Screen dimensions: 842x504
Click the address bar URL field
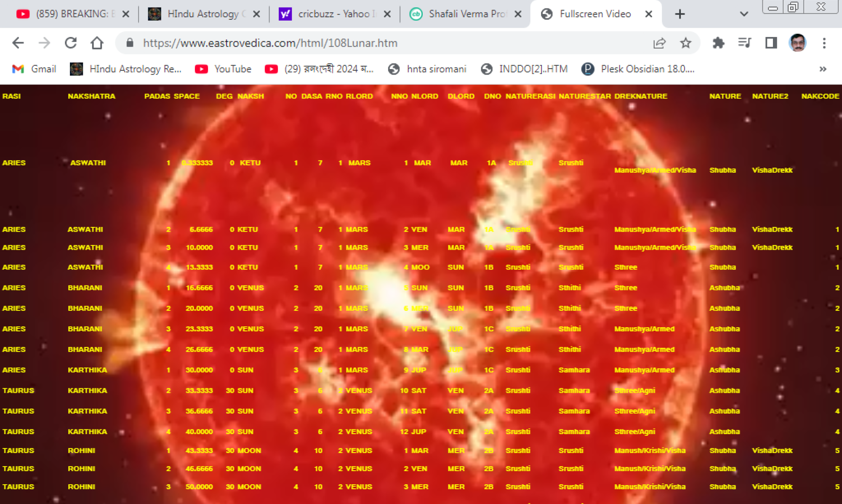click(x=379, y=43)
